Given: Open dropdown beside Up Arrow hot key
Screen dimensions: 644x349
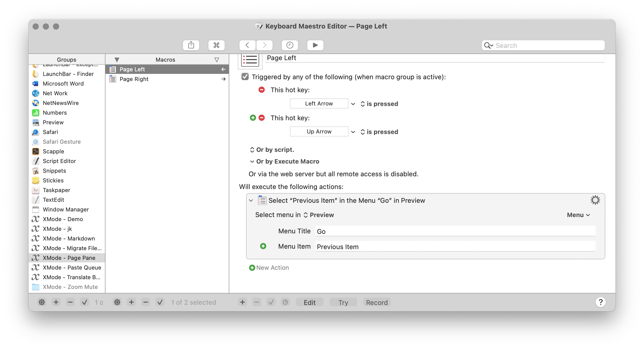Looking at the screenshot, I should 353,132.
